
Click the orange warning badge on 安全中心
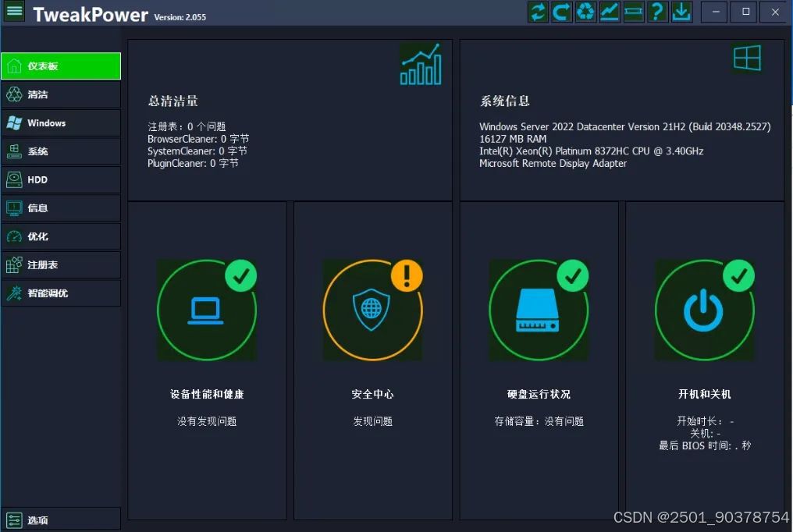[407, 275]
